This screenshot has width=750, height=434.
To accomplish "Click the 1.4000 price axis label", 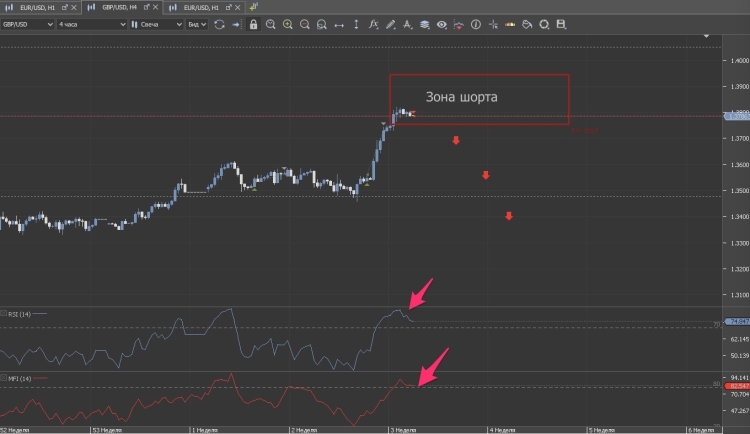I will point(739,61).
